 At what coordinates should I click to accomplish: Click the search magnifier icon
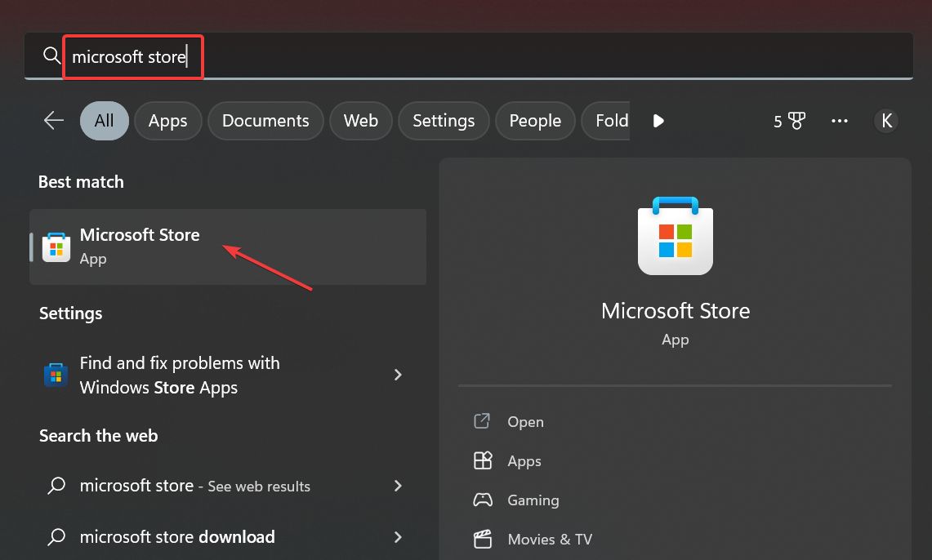[51, 56]
